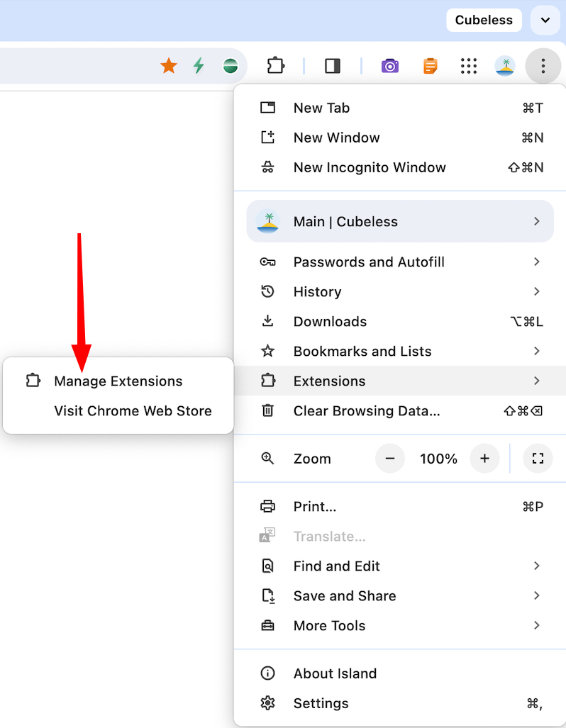Expand Bookmarks and Lists submenu
The image size is (566, 728).
tap(399, 351)
